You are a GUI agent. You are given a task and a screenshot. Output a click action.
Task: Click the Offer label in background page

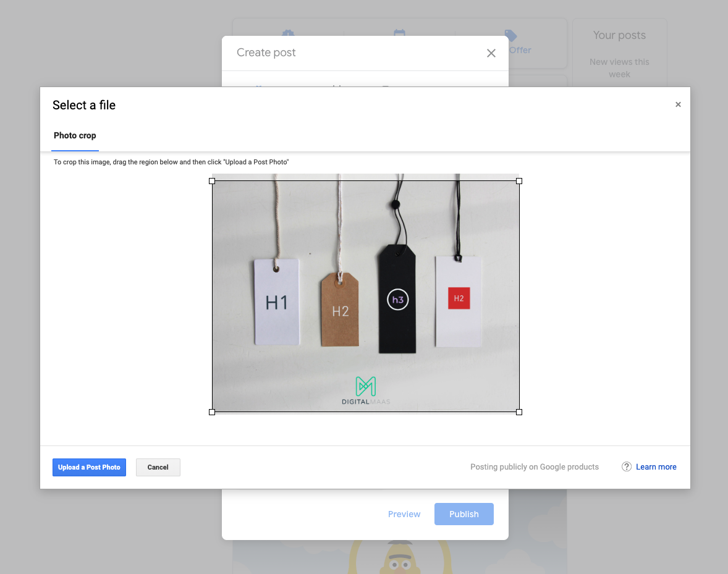520,50
